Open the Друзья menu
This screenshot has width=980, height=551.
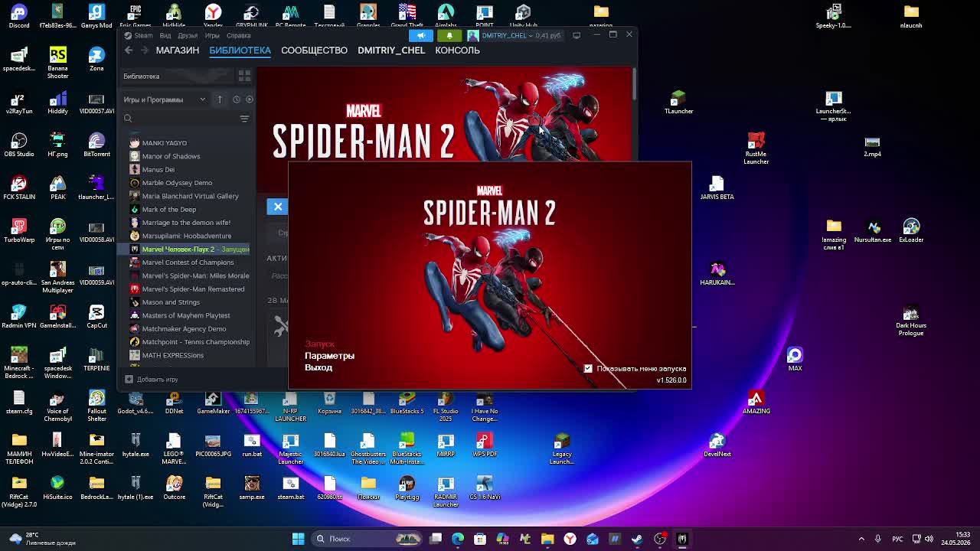[188, 35]
